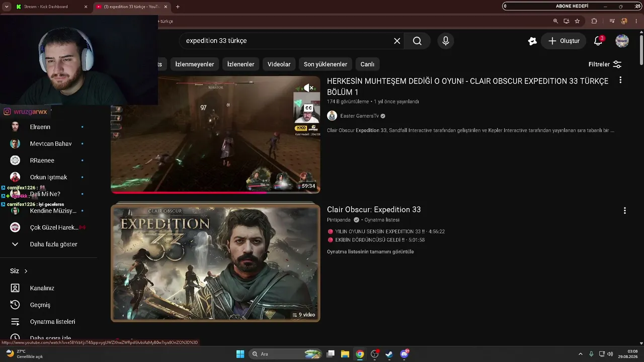Open the Orkun Işıtmak subscription channel
644x362 pixels.
coord(48,177)
